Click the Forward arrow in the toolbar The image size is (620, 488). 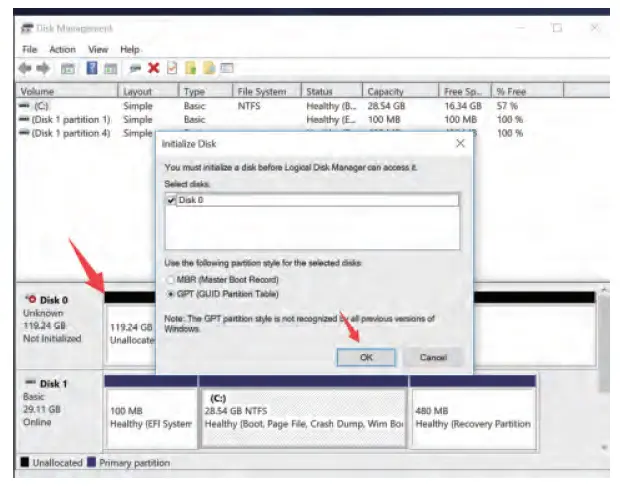(43, 68)
